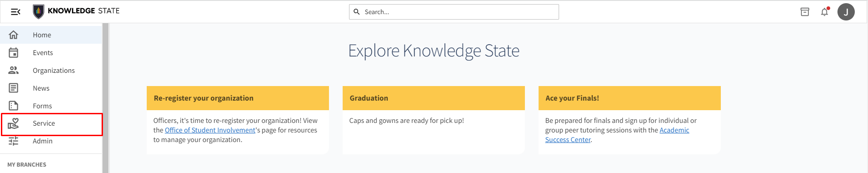The height and width of the screenshot is (173, 868).
Task: Click the Knowledge State shield logo
Action: point(38,11)
